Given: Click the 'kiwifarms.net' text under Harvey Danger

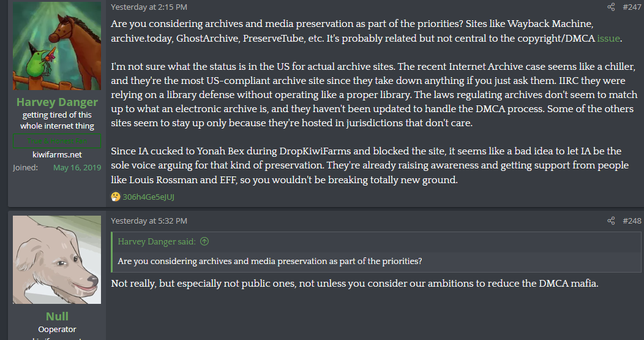Looking at the screenshot, I should pos(57,154).
